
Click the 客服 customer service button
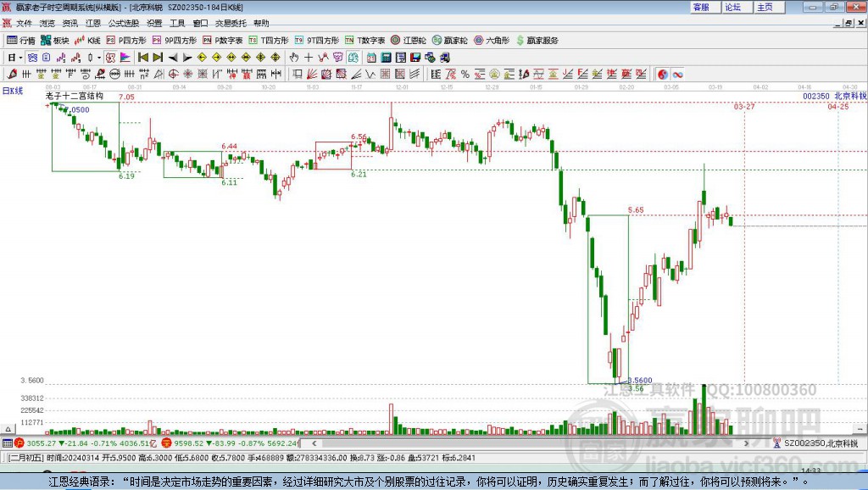pyautogui.click(x=704, y=7)
